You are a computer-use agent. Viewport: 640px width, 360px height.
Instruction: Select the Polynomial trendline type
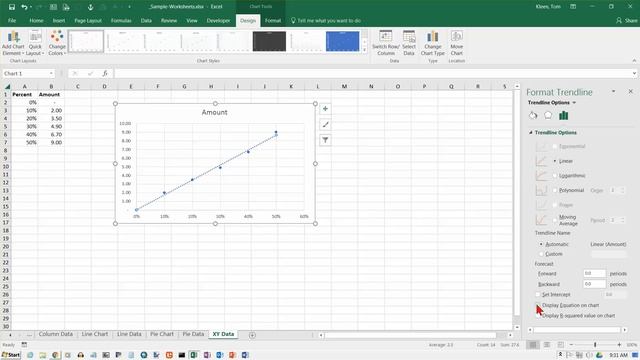(x=555, y=190)
